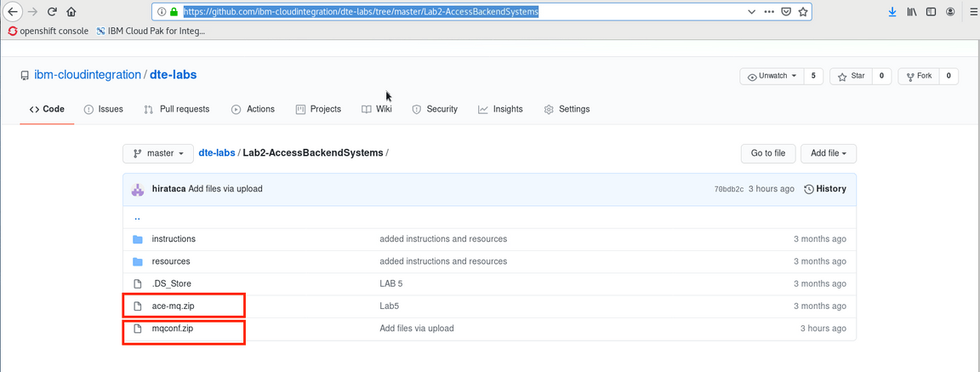The width and height of the screenshot is (980, 372).
Task: Click the Lab5 commit message for ace-mq.zip
Action: (389, 306)
